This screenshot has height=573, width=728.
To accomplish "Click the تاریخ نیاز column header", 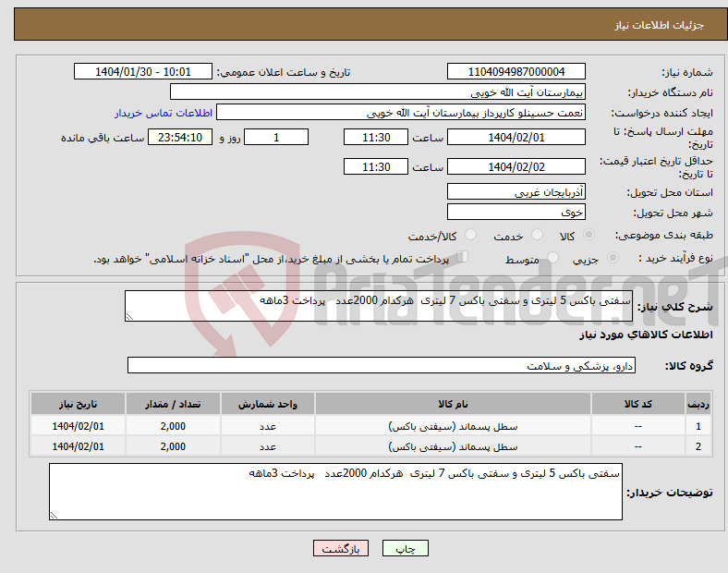I will (78, 404).
